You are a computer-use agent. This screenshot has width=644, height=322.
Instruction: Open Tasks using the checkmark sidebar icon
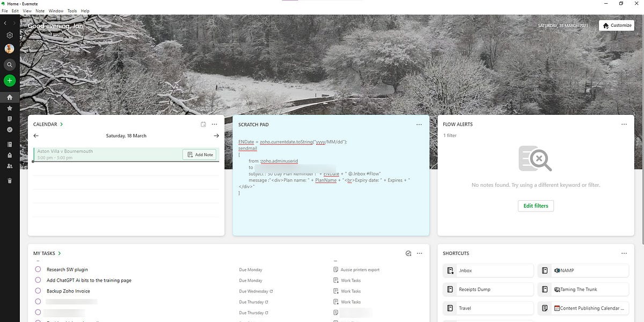coord(9,129)
